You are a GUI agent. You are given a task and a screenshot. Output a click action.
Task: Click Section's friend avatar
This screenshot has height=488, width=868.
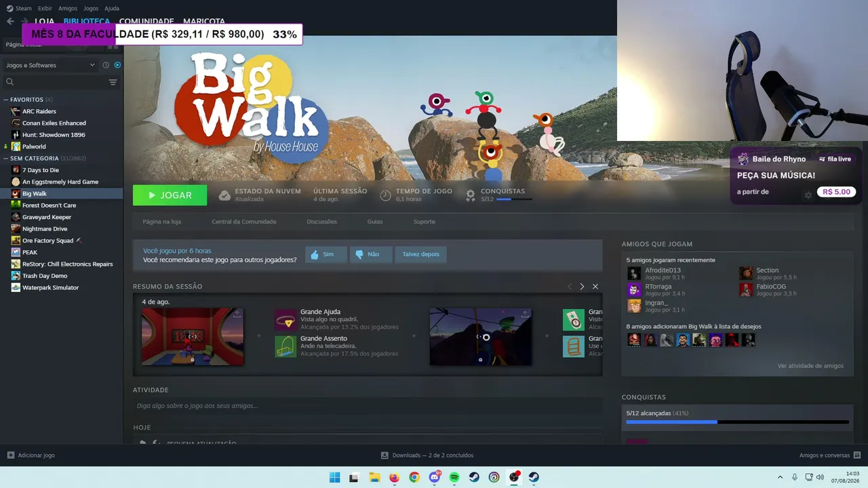(x=746, y=273)
